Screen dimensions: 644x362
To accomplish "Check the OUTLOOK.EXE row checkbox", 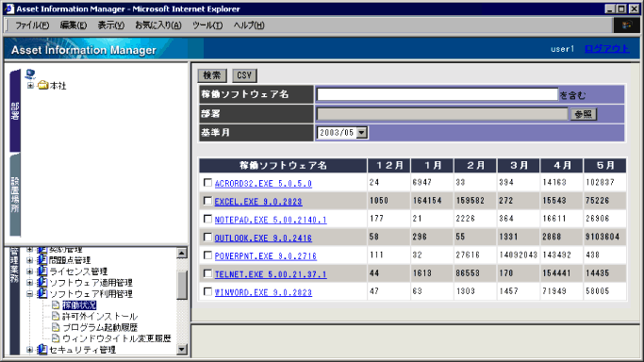I will [207, 238].
